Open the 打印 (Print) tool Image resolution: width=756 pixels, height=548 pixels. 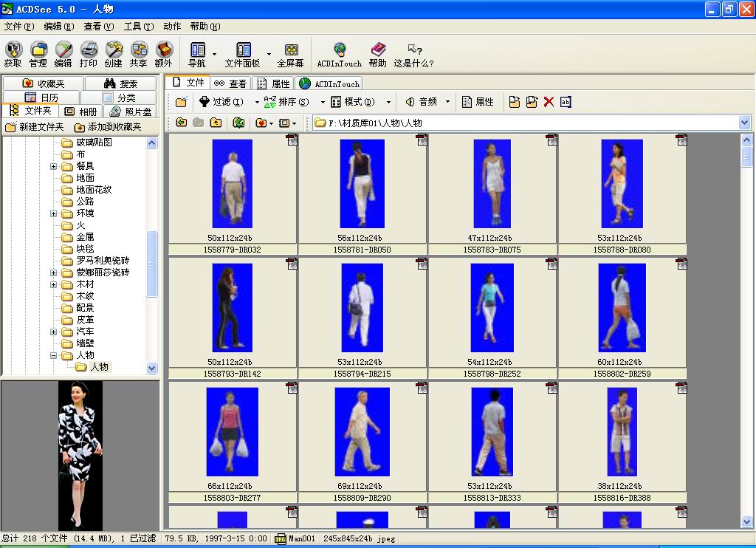click(x=89, y=55)
